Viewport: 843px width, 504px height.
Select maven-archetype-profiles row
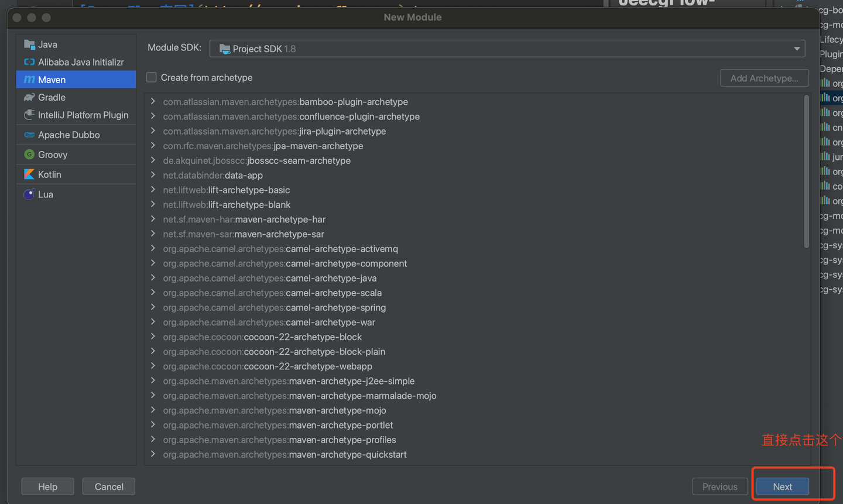pyautogui.click(x=474, y=440)
